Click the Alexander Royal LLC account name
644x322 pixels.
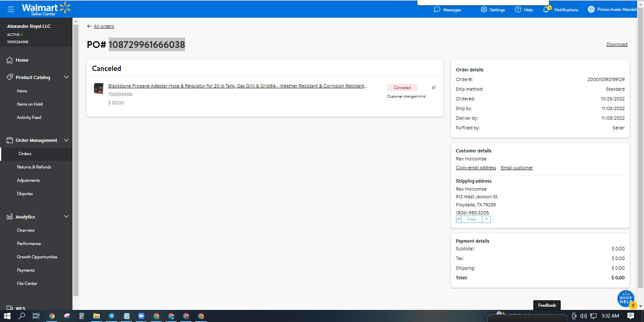pyautogui.click(x=29, y=26)
